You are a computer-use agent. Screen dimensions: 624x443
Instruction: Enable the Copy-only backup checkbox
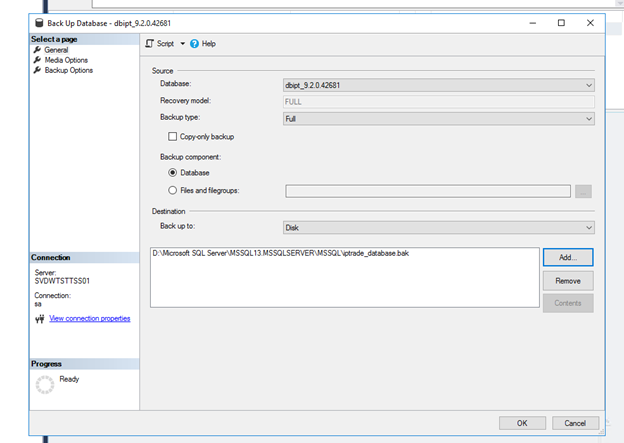click(x=172, y=137)
